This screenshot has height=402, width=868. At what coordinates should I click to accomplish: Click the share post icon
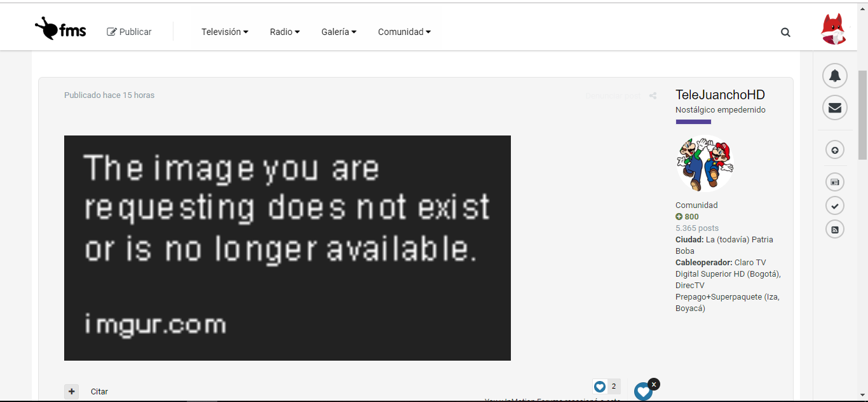(653, 96)
